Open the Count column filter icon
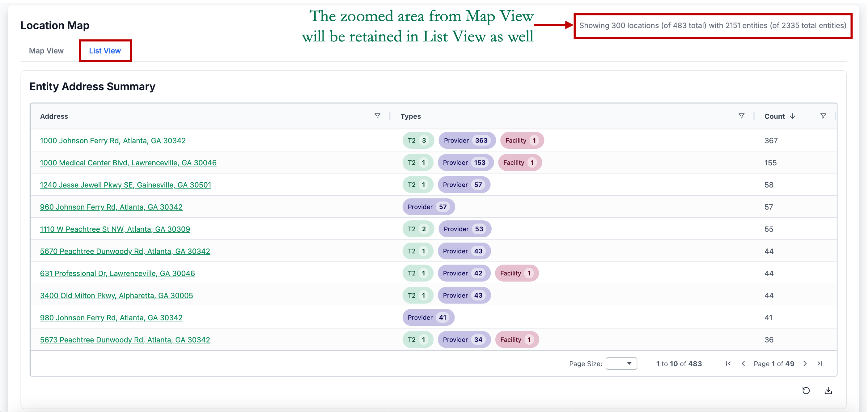The image size is (868, 412). click(x=823, y=116)
